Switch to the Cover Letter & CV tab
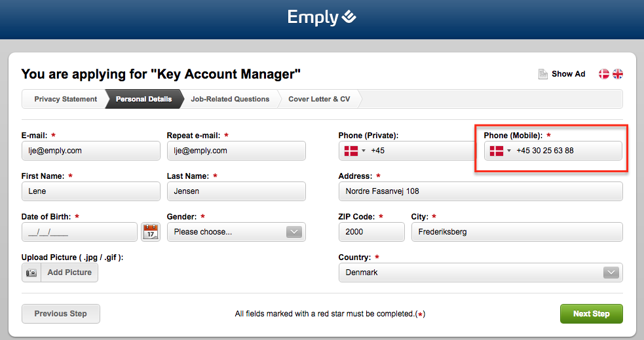 click(319, 99)
